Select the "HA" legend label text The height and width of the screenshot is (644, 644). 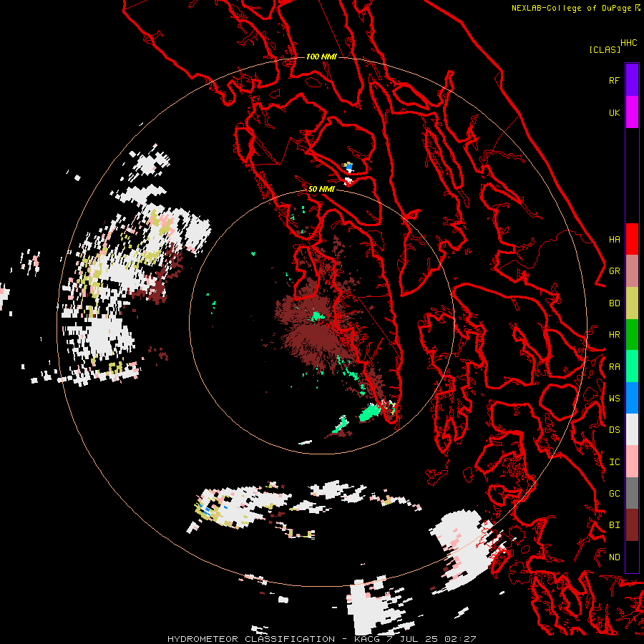pyautogui.click(x=614, y=239)
